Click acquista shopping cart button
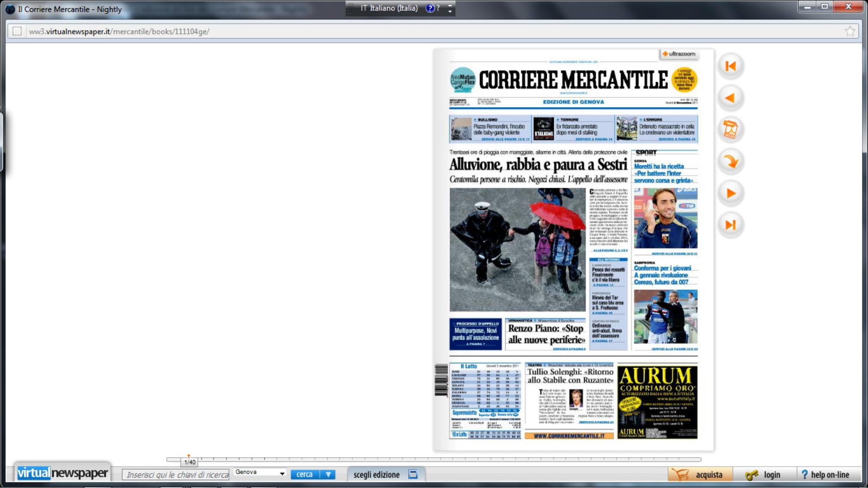This screenshot has height=488, width=868. (x=700, y=475)
